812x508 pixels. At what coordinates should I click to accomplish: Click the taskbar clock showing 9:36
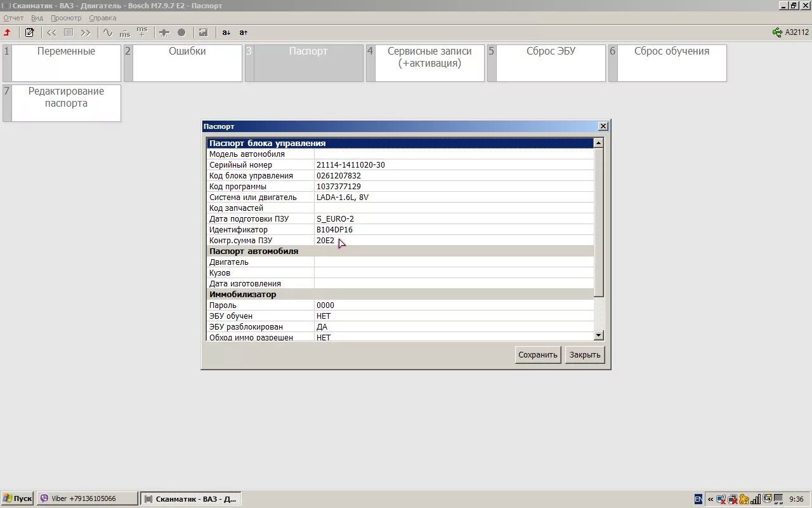pyautogui.click(x=797, y=499)
